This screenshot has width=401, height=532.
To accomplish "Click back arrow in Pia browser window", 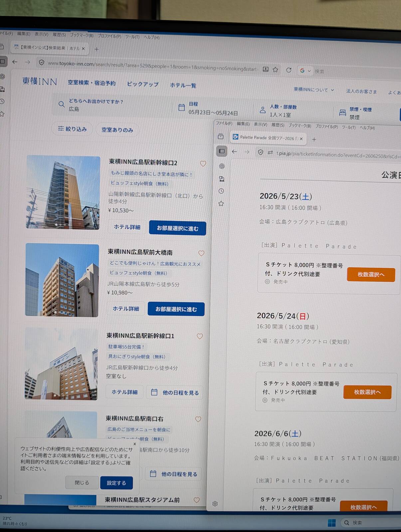I will coord(234,152).
